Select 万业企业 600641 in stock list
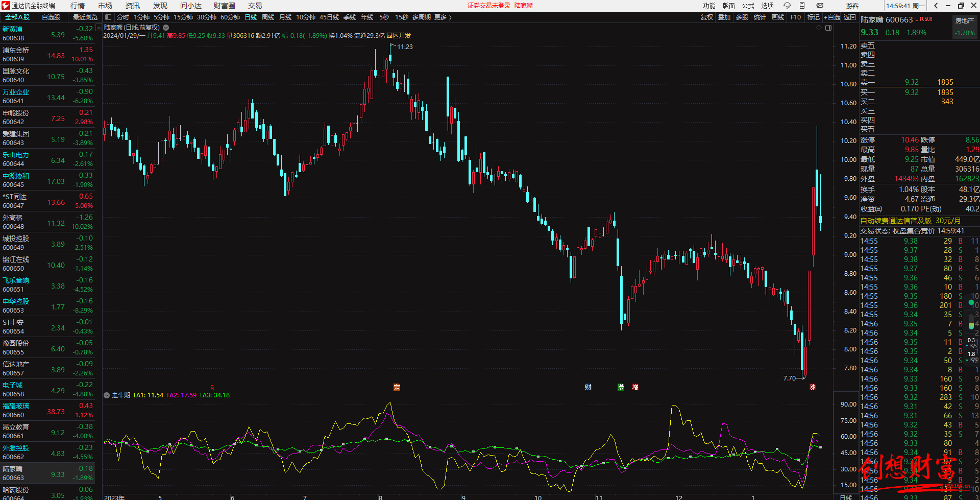Image resolution: width=980 pixels, height=500 pixels. (x=47, y=97)
